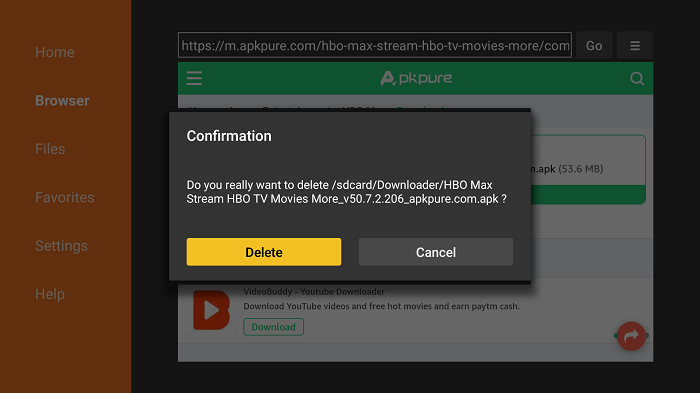Screen dimensions: 700x393
Task: Click the VideoBuddy - Youtube Downloader title
Action: pos(314,292)
